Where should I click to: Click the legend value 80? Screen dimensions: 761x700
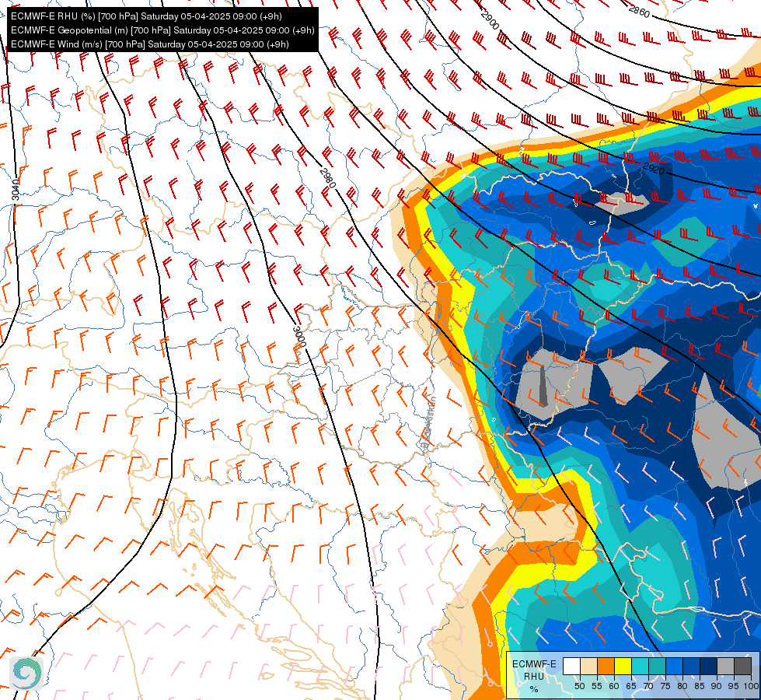[682, 686]
